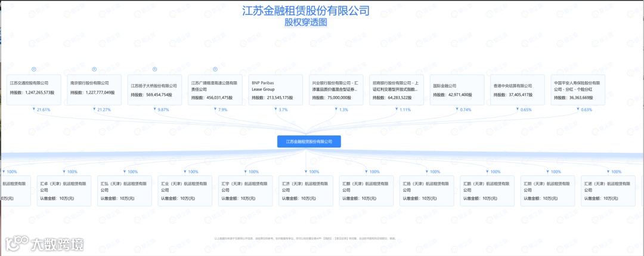Click the 0.65% ownership label

pos(526,110)
